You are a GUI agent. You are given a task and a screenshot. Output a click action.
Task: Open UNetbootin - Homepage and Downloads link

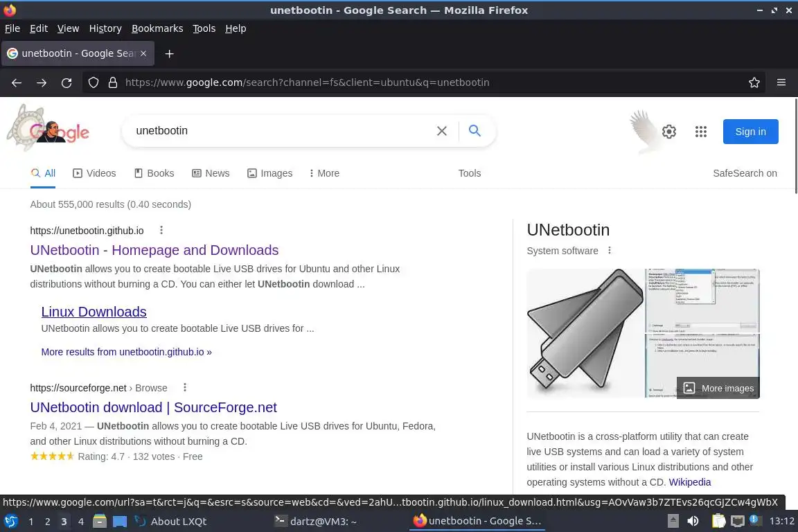coord(154,250)
